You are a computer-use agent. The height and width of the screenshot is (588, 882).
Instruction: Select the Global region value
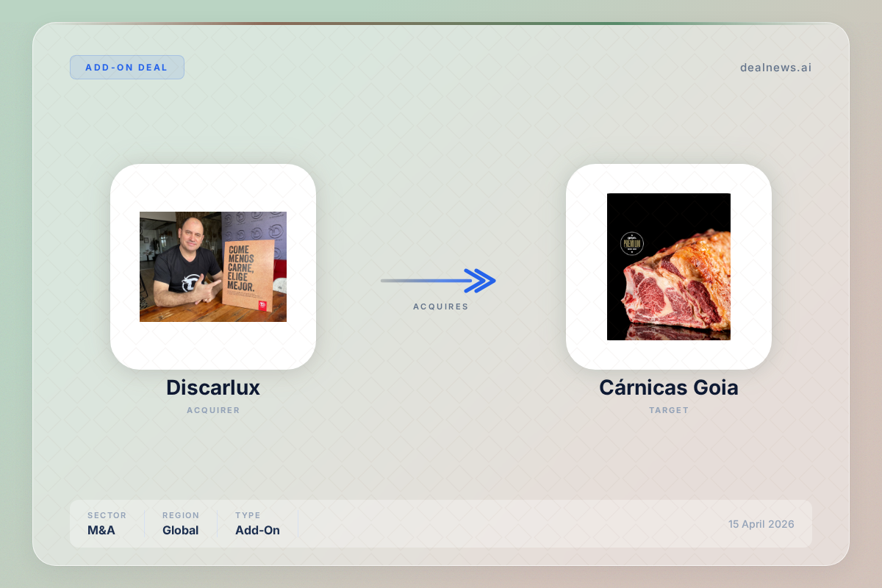tap(180, 530)
